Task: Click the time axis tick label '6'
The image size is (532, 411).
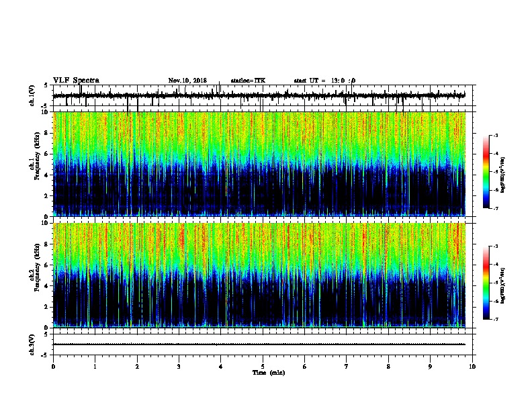Action: point(305,367)
